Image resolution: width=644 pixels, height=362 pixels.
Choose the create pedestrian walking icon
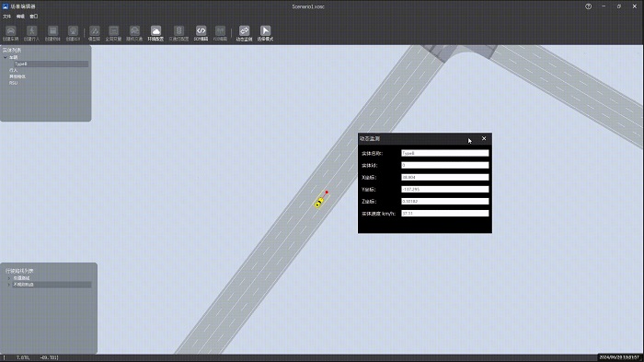pos(31,33)
